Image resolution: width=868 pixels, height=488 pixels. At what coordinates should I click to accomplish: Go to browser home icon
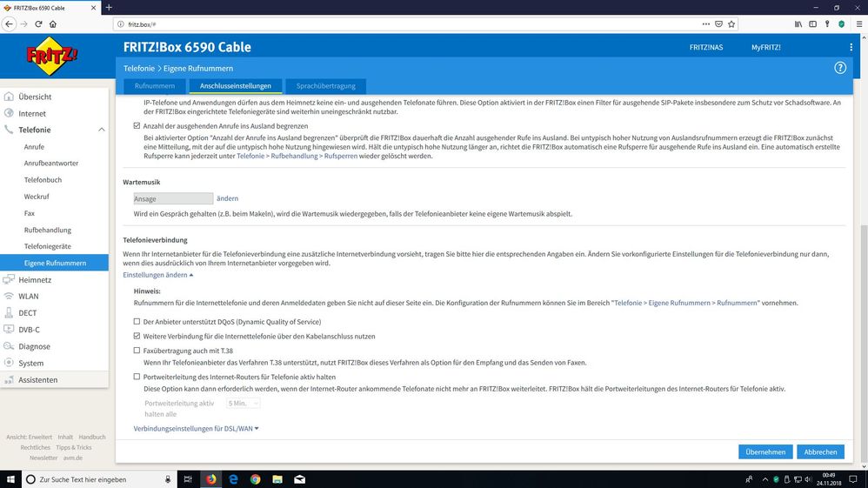(x=53, y=23)
